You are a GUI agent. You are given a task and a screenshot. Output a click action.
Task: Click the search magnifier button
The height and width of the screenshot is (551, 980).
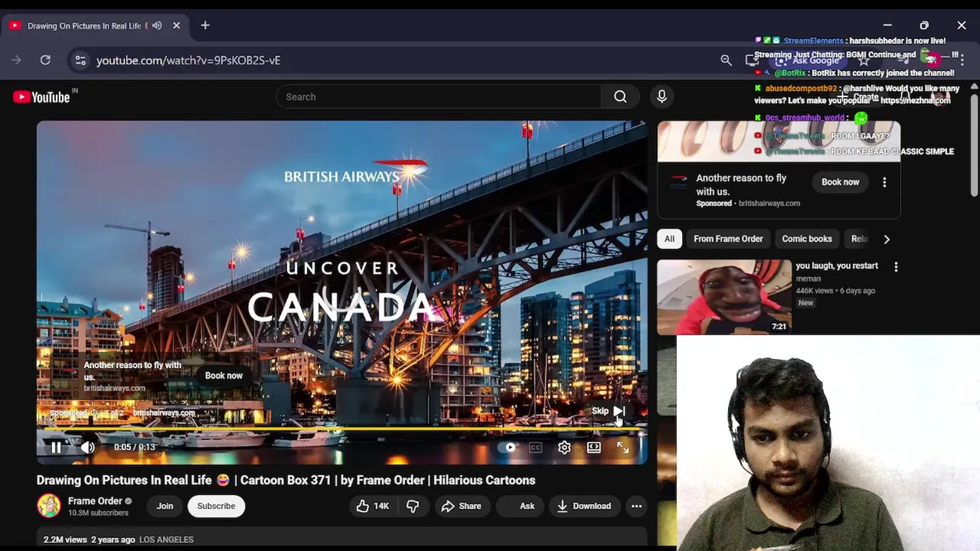[620, 96]
